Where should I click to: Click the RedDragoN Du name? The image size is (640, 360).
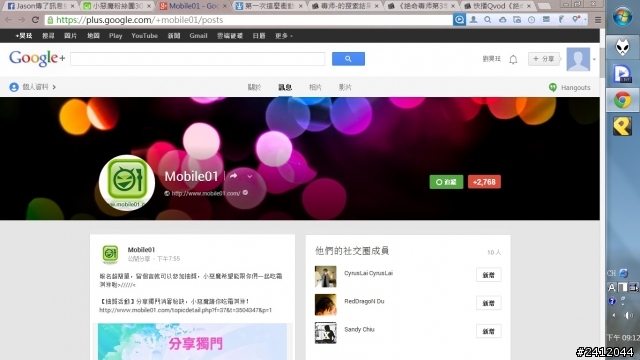click(364, 301)
